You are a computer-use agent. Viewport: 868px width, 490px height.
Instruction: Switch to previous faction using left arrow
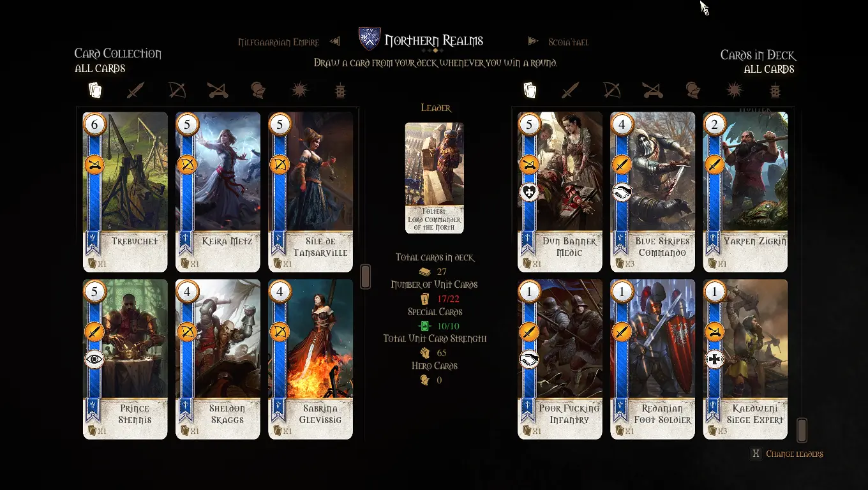coord(334,41)
